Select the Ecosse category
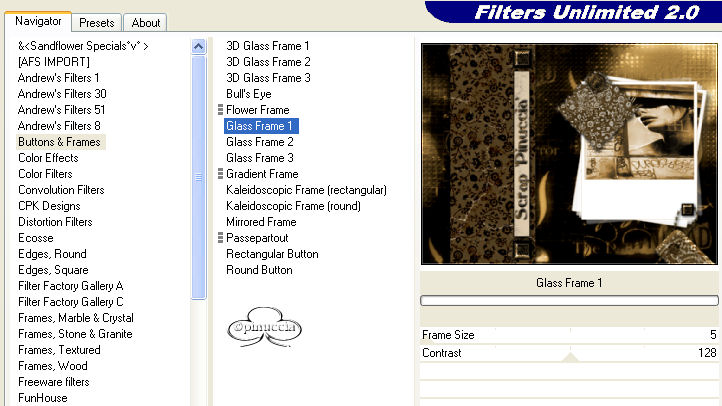The image size is (722, 406). pyautogui.click(x=35, y=238)
